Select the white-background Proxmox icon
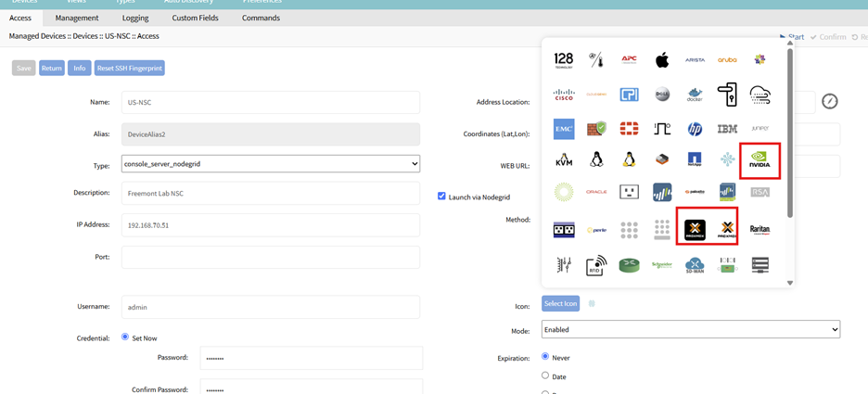The image size is (868, 394). click(727, 230)
